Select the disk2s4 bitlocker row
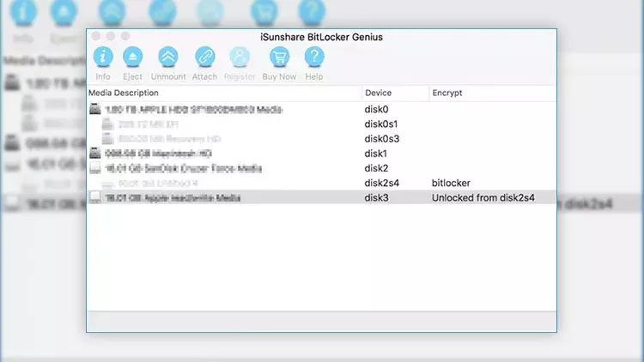The height and width of the screenshot is (362, 644). click(x=322, y=183)
